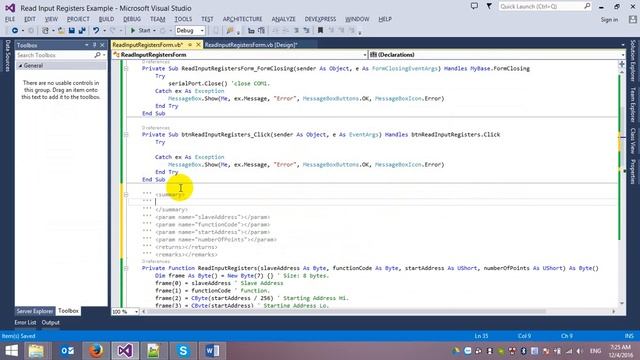Collapse the ReadInputRegistersForm_FormClosing sub outline

pyautogui.click(x=126, y=69)
